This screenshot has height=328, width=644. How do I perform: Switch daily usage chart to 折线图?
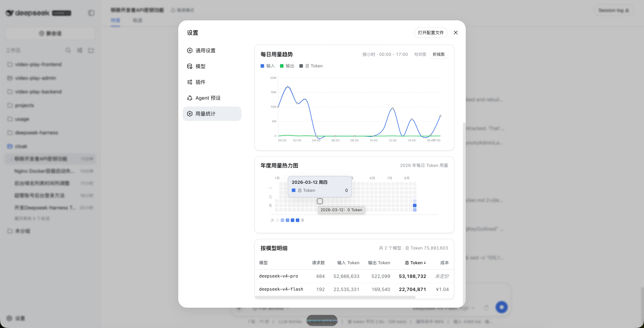point(438,54)
